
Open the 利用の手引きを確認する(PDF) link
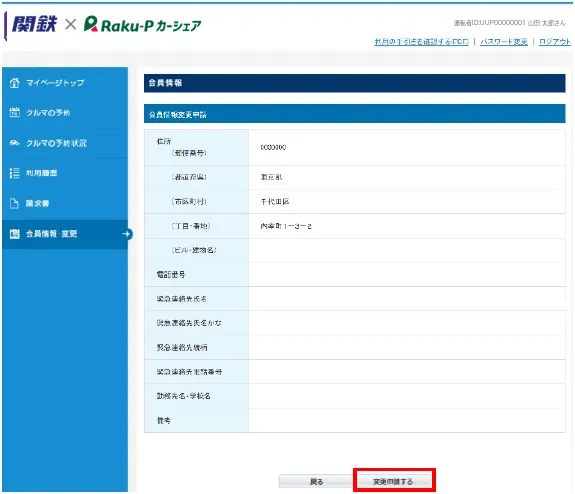pos(421,42)
